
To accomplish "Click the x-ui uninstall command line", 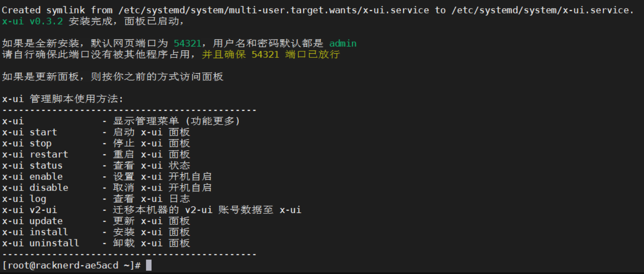I will (41, 243).
